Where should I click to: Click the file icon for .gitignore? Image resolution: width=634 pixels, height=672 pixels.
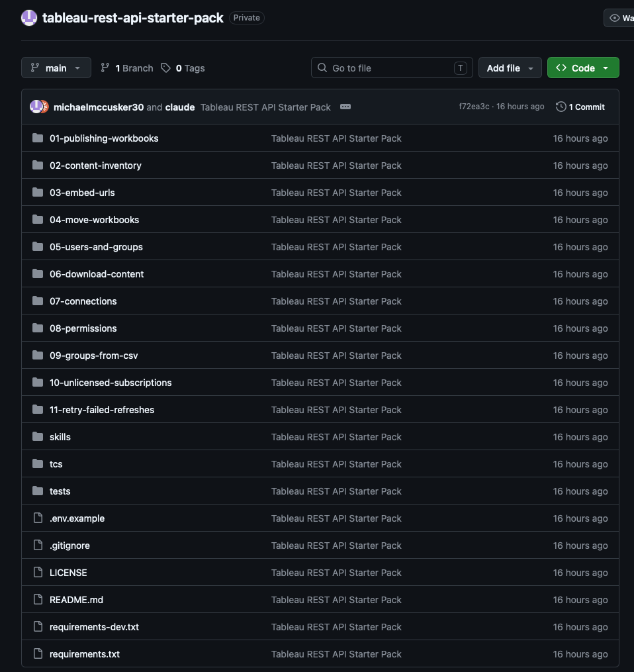click(38, 545)
